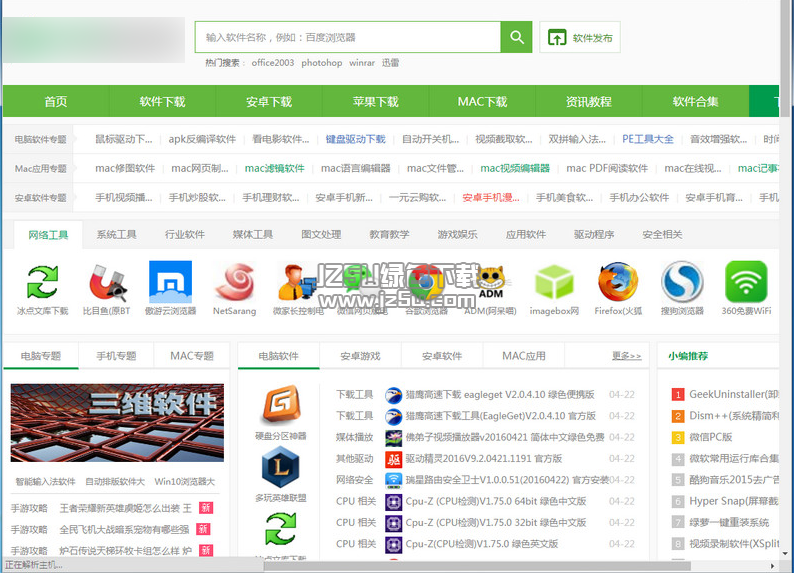Viewport: 794px width, 573px height.
Task: Open 资讯教程 in the navigation bar
Action: pyautogui.click(x=589, y=102)
